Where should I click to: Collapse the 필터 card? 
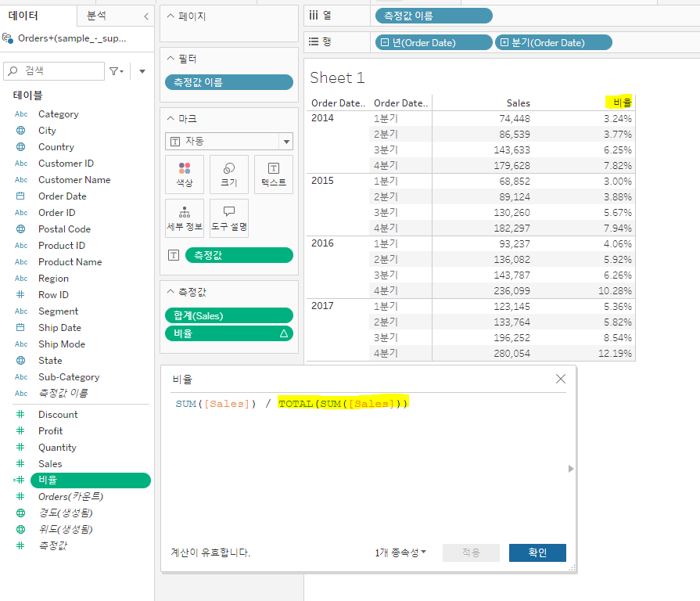click(170, 58)
